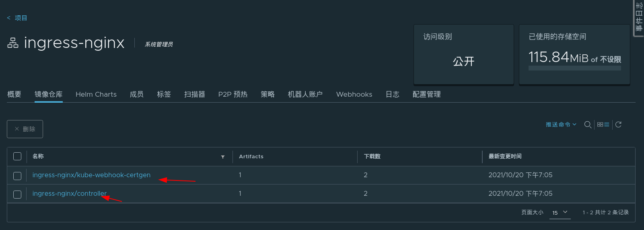Click the name column filter icon

223,157
